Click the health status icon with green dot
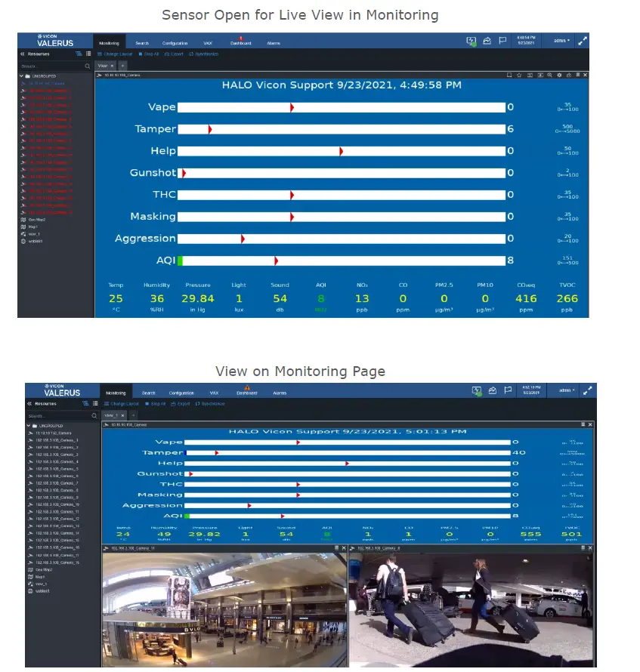 471,41
